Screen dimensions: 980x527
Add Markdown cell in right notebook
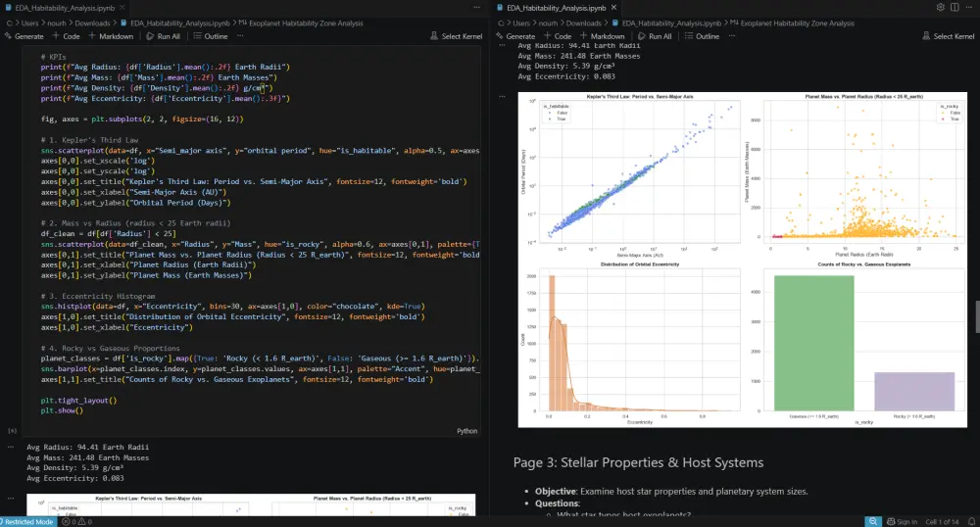[603, 36]
